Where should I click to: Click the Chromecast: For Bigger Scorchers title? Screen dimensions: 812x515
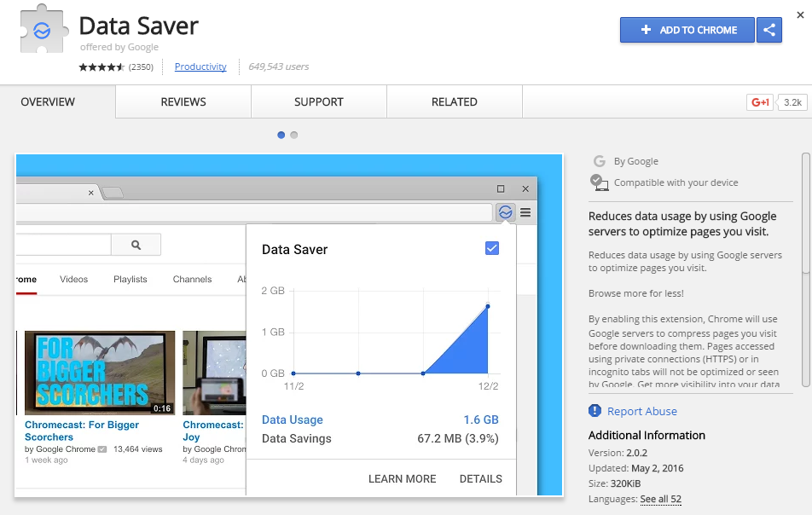[x=82, y=431]
